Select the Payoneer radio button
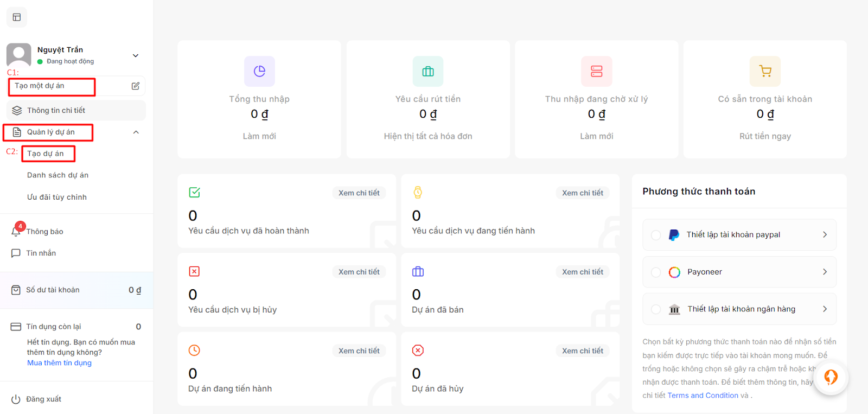The height and width of the screenshot is (414, 868). click(x=656, y=272)
